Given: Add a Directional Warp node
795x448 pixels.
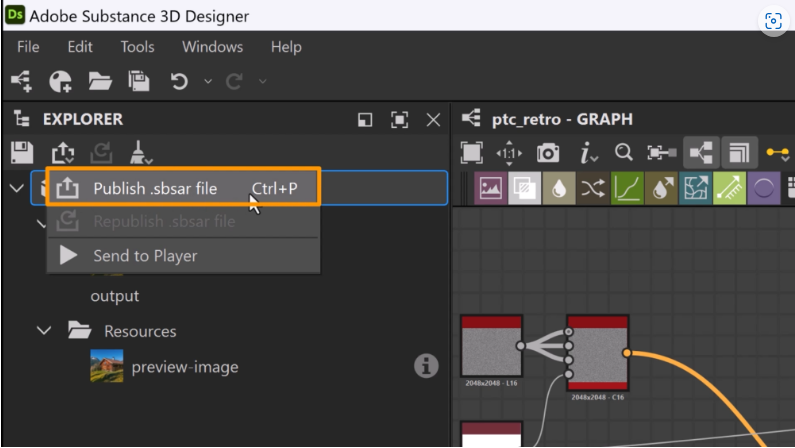Looking at the screenshot, I should point(695,189).
